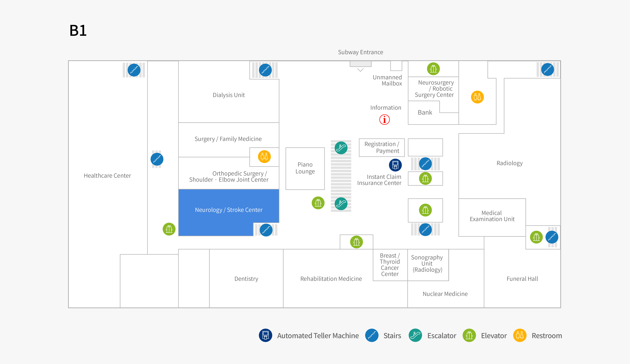Click the ATM icon near Registration

395,165
